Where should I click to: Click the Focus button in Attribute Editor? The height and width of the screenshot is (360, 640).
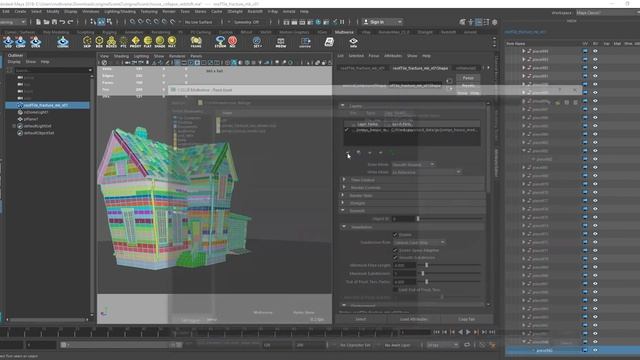coord(468,78)
